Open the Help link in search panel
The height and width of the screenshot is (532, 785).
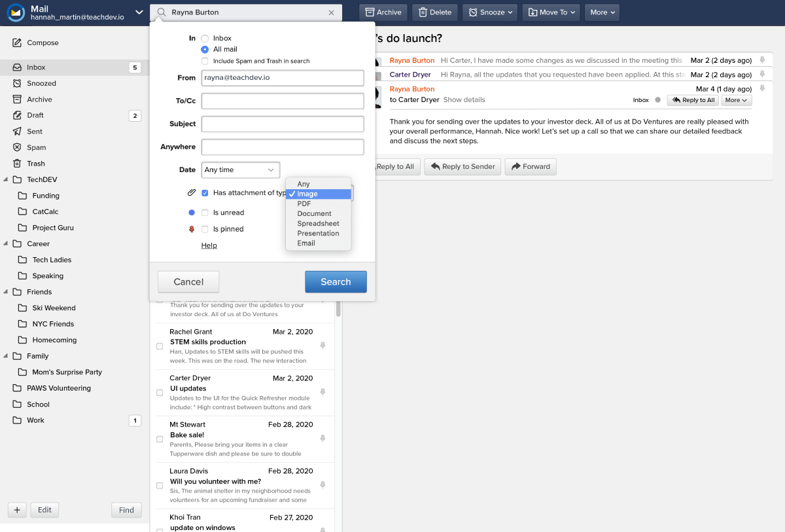click(209, 245)
